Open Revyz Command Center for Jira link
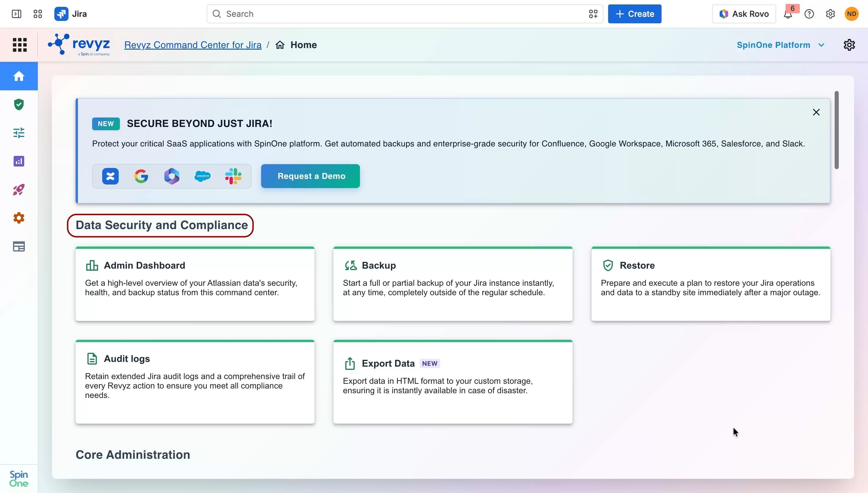 tap(193, 45)
